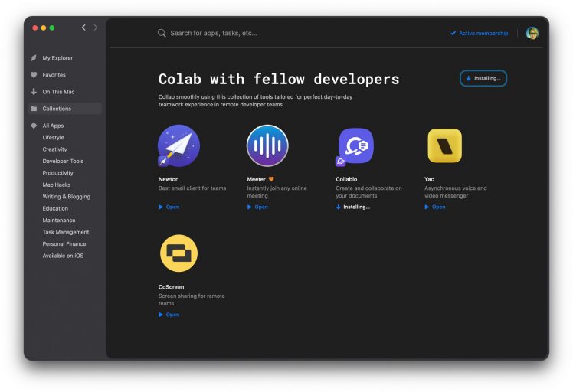Launch CoScreen using its Open link
The image size is (573, 392).
point(172,315)
